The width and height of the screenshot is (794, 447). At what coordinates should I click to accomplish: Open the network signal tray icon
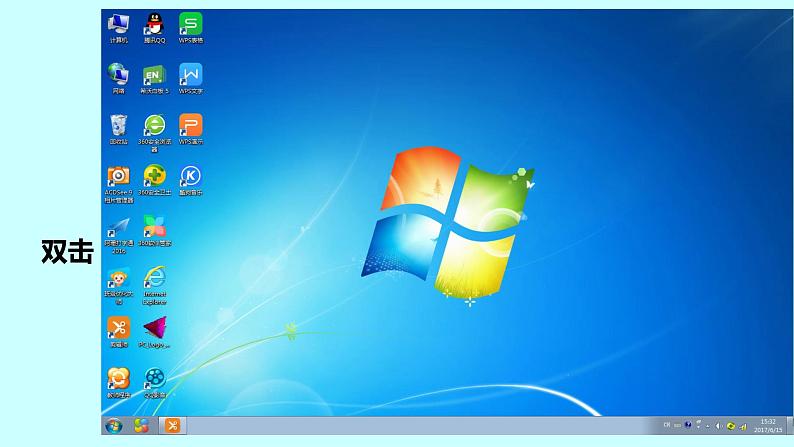click(742, 426)
